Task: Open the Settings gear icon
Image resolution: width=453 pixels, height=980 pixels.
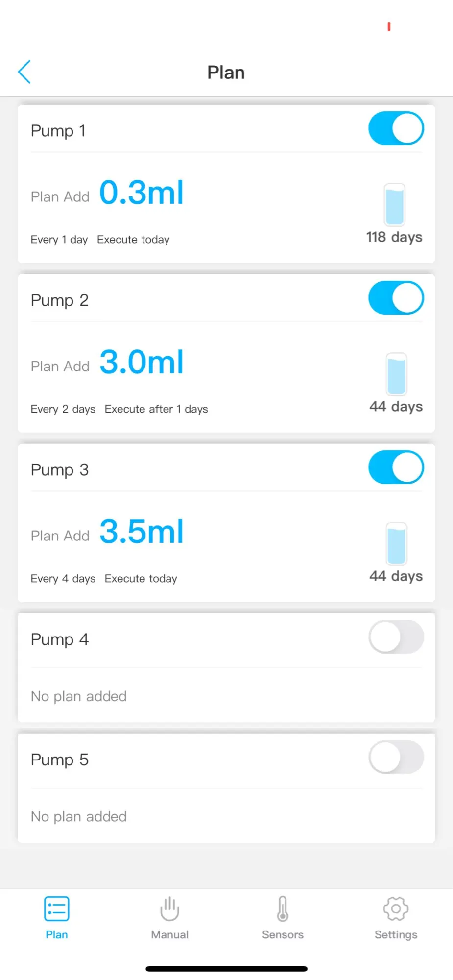Action: click(396, 909)
